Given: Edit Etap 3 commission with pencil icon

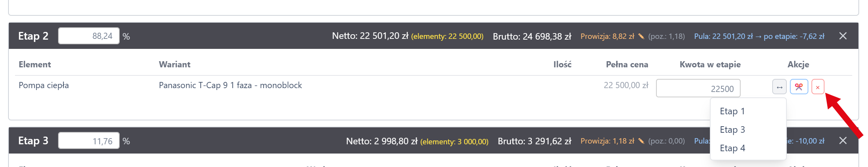Looking at the screenshot, I should [x=641, y=141].
